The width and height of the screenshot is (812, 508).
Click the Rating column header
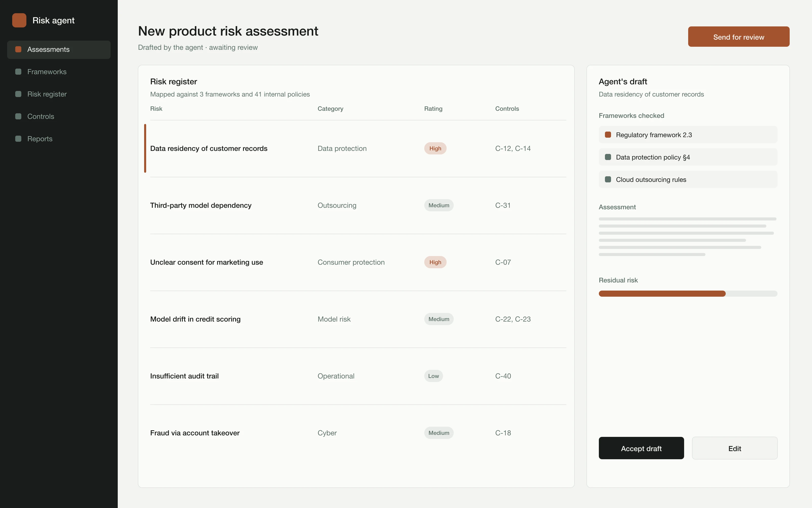point(433,109)
